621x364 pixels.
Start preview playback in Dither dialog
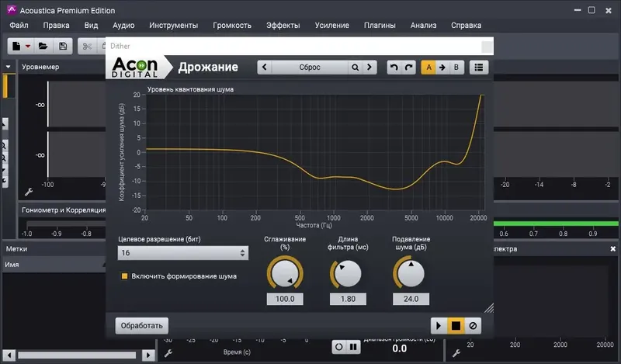(x=439, y=325)
